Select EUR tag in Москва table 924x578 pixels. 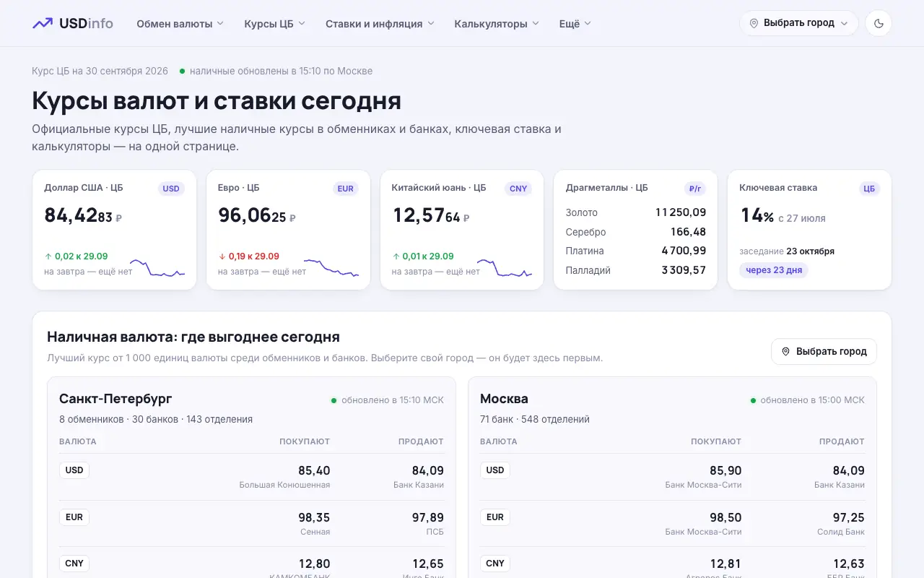click(x=495, y=517)
